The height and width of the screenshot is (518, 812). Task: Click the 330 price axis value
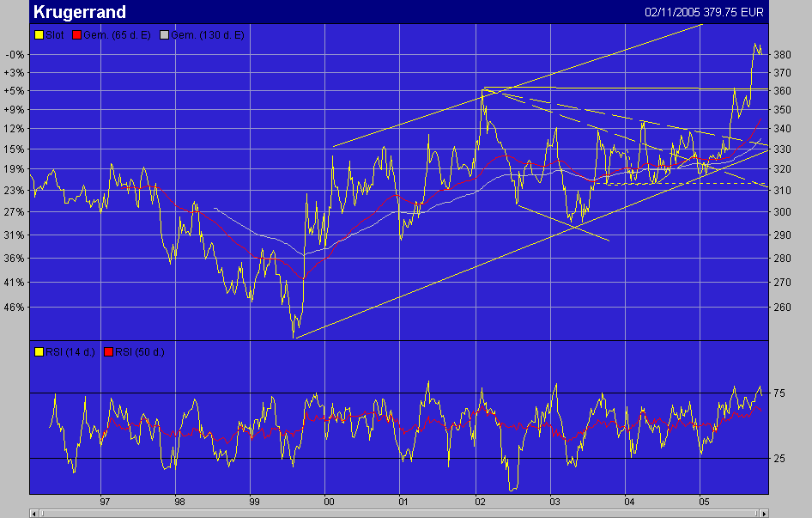783,149
